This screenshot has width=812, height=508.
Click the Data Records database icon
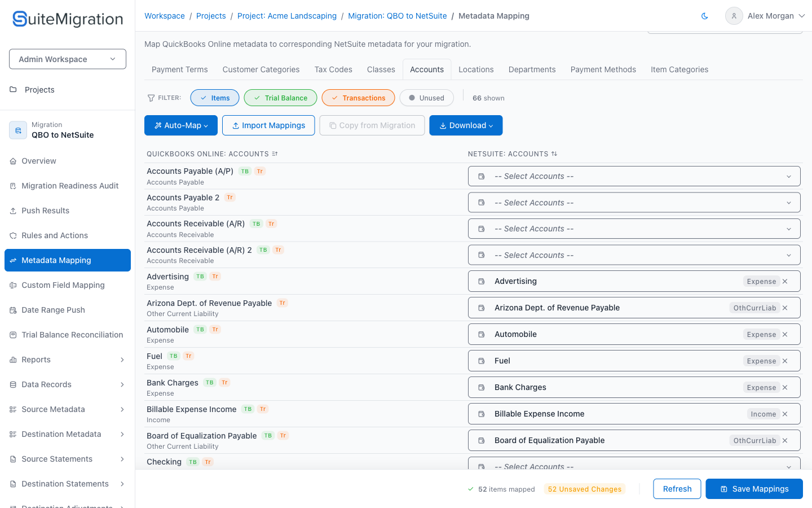[x=13, y=385]
